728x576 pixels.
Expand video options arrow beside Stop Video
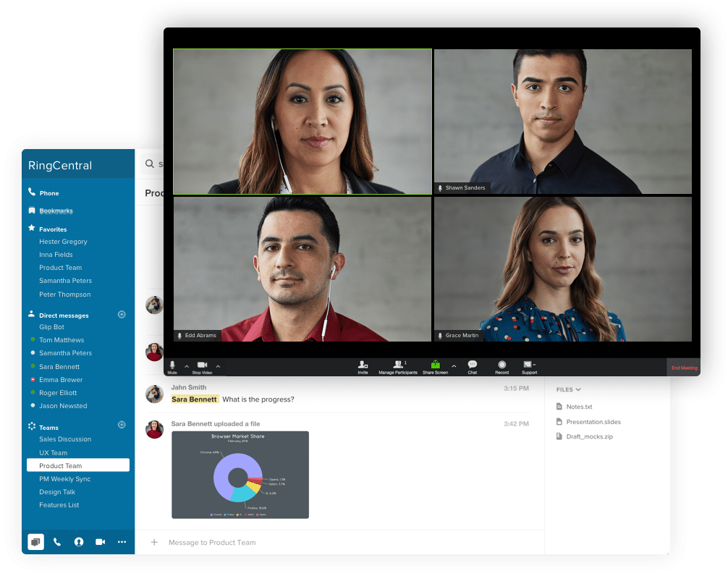coord(218,366)
